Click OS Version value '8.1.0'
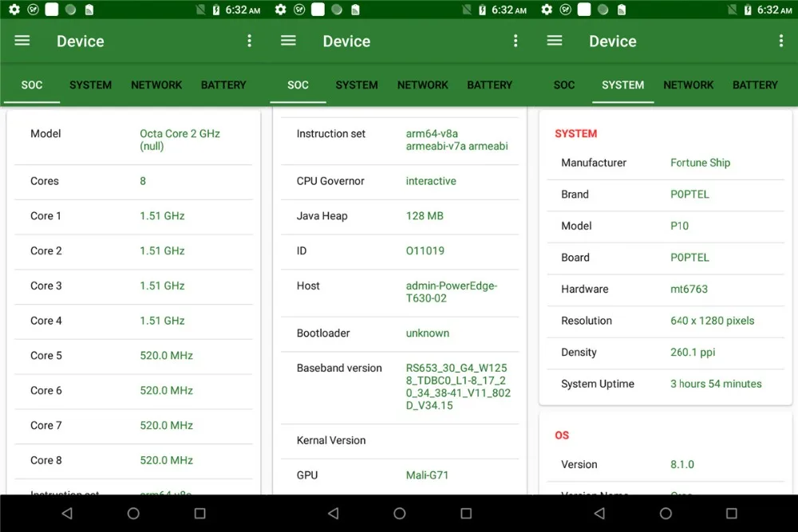The image size is (798, 532). pos(682,464)
